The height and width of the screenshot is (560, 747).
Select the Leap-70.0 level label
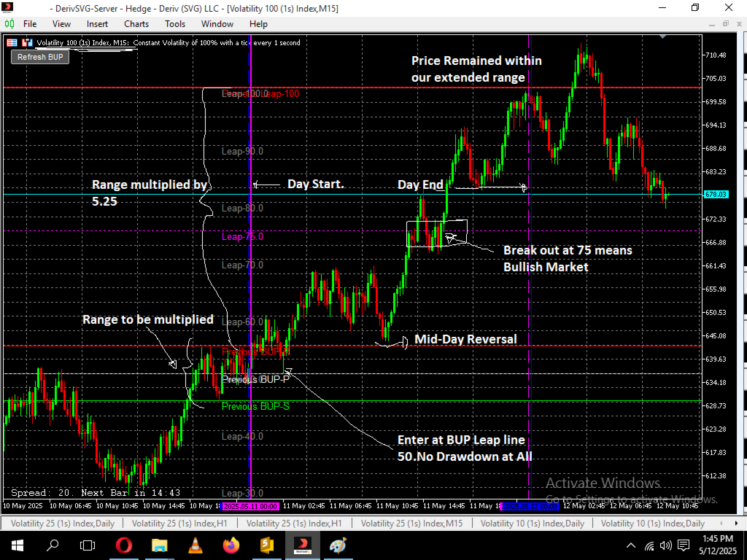242,265
